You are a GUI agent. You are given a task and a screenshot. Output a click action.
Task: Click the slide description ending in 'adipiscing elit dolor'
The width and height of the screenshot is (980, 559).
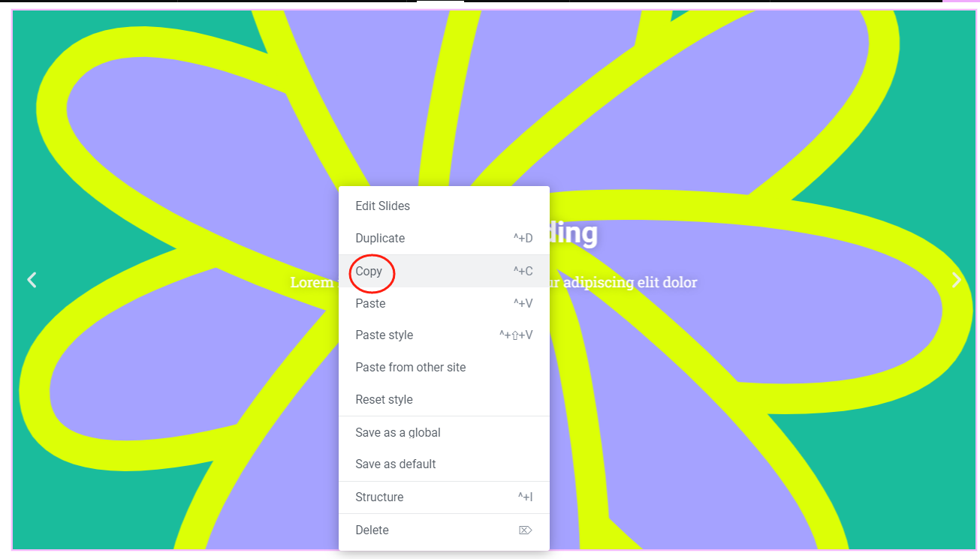click(623, 282)
